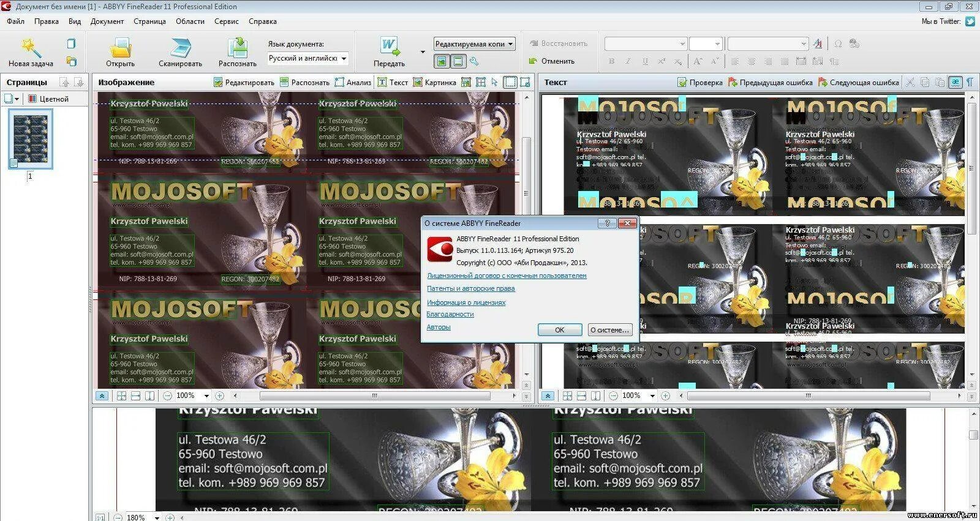Click OK in the About dialog
The height and width of the screenshot is (521, 980).
pos(560,329)
